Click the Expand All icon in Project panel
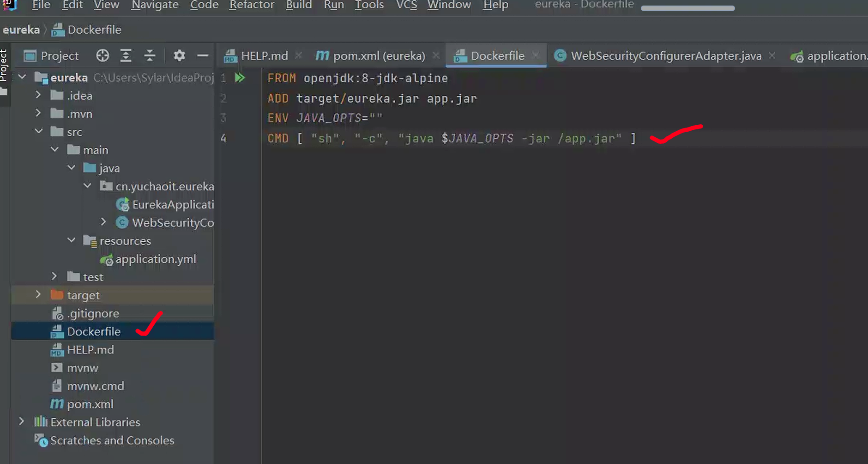 126,56
